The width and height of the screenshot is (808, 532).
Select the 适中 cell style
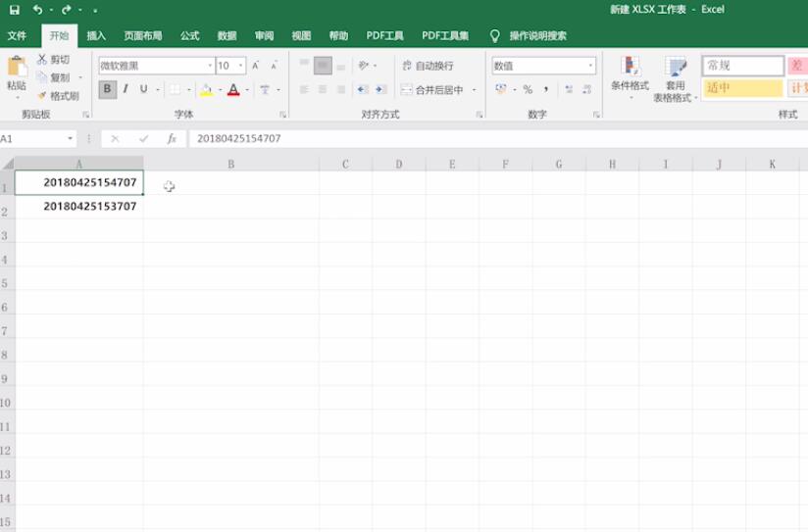tap(743, 87)
